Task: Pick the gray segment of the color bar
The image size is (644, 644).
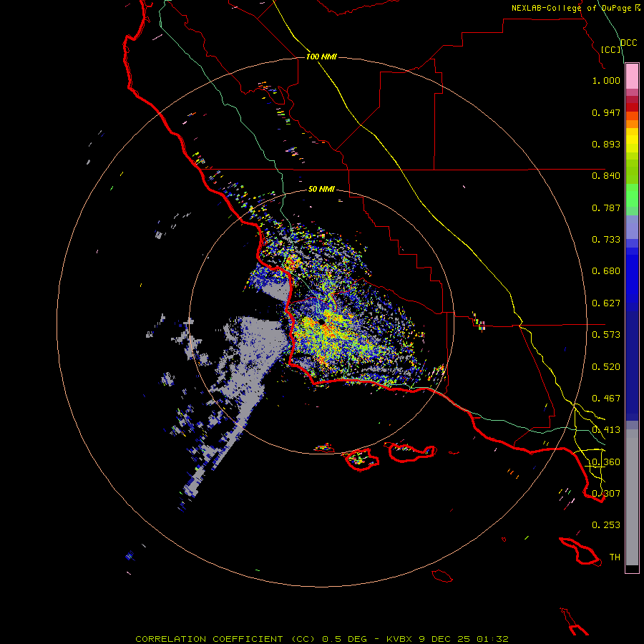Action: point(632,497)
